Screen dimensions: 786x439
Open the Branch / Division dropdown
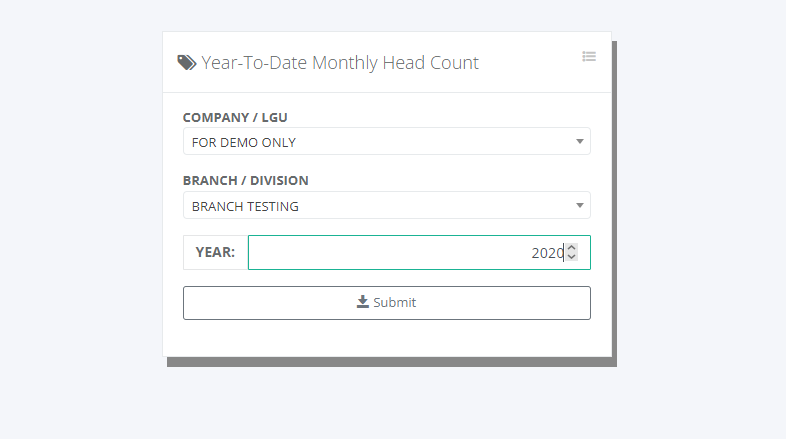tap(386, 206)
